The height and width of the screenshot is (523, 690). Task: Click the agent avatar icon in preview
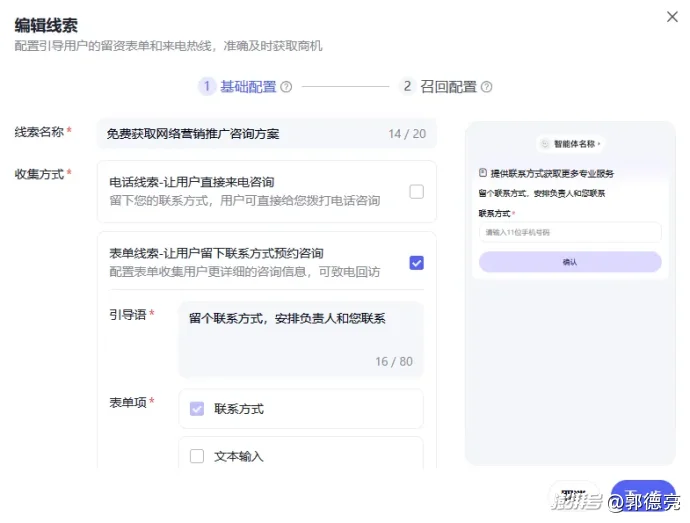[x=545, y=144]
